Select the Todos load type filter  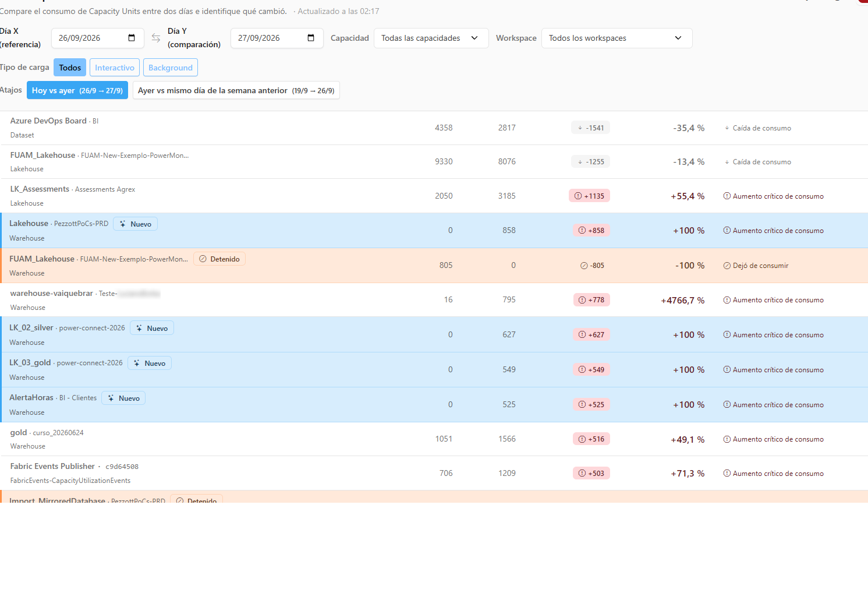[70, 68]
